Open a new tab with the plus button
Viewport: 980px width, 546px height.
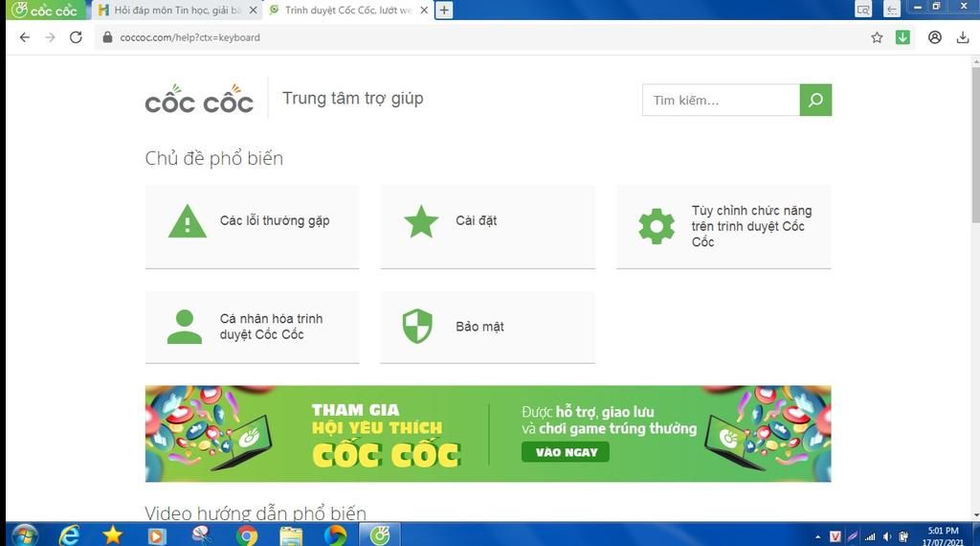[444, 10]
